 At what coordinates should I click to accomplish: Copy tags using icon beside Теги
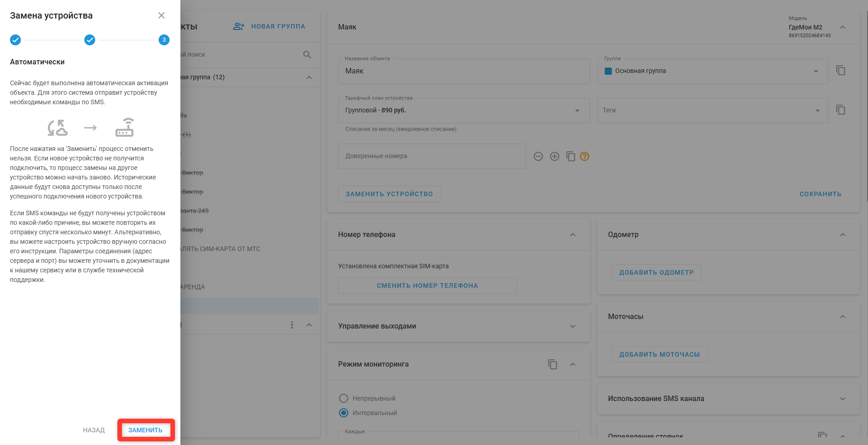841,110
